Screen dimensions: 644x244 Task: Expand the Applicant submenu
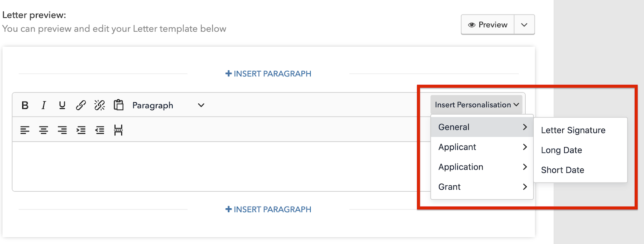coord(482,147)
